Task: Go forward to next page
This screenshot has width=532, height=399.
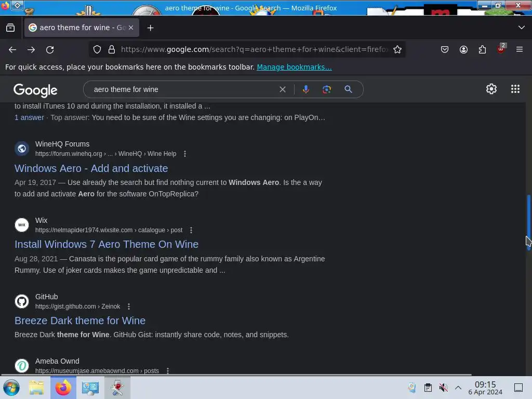Action: click(x=31, y=49)
